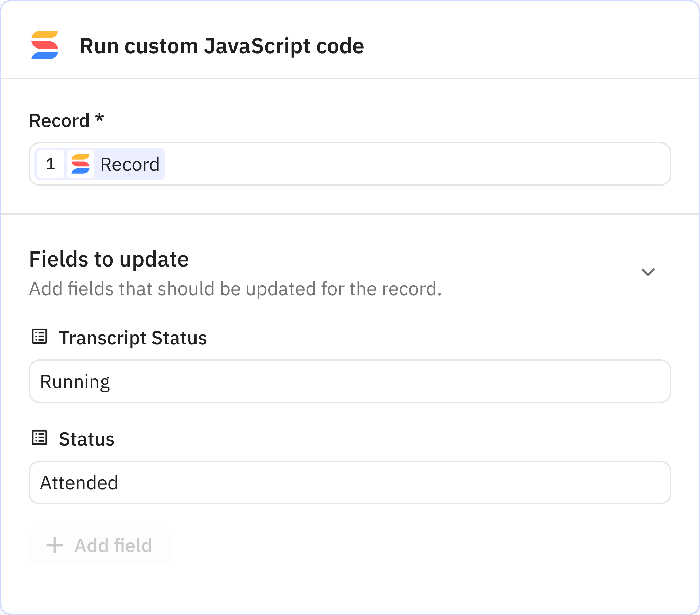Click the small logo icon inside the Record chip
Screen dimensions: 700x615
[x=80, y=164]
